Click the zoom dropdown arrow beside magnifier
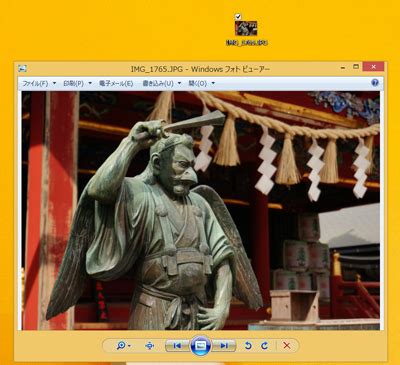400x365 pixels. click(130, 346)
